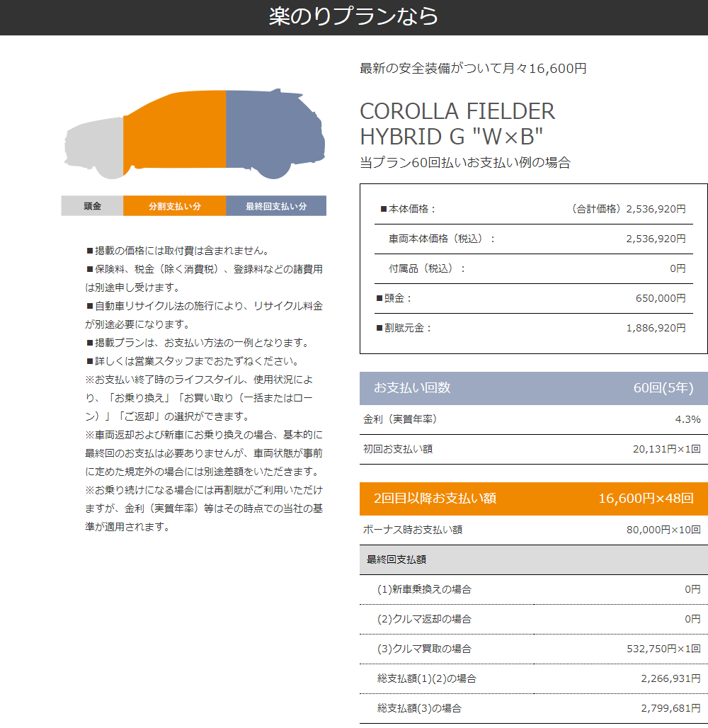Click the 総支払額(1)(2)の場合 label
The width and height of the screenshot is (708, 728).
427,678
